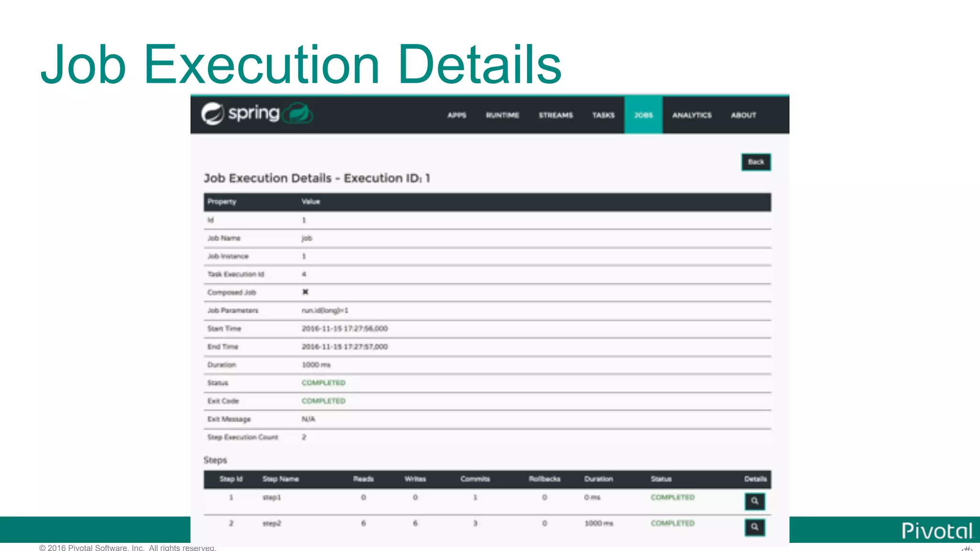Viewport: 980px width, 551px height.
Task: Click the Spring leaf logo icon
Action: [x=212, y=114]
